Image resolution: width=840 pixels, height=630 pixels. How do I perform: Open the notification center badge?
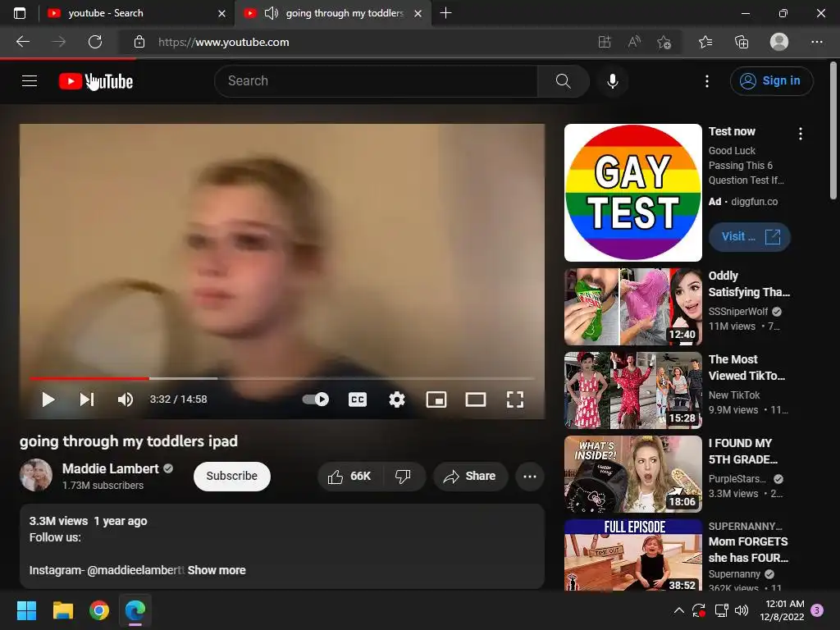(817, 610)
